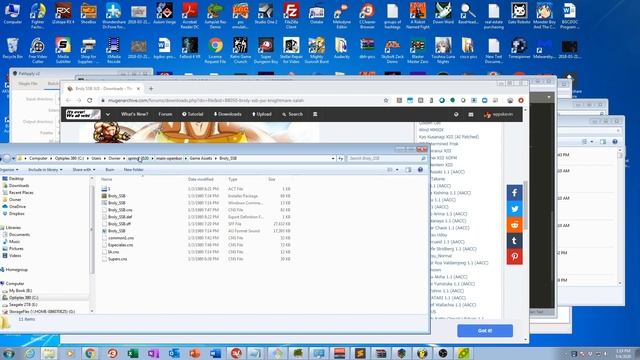Bookmark this page with the star icon
640x360 pixels.
point(386,100)
